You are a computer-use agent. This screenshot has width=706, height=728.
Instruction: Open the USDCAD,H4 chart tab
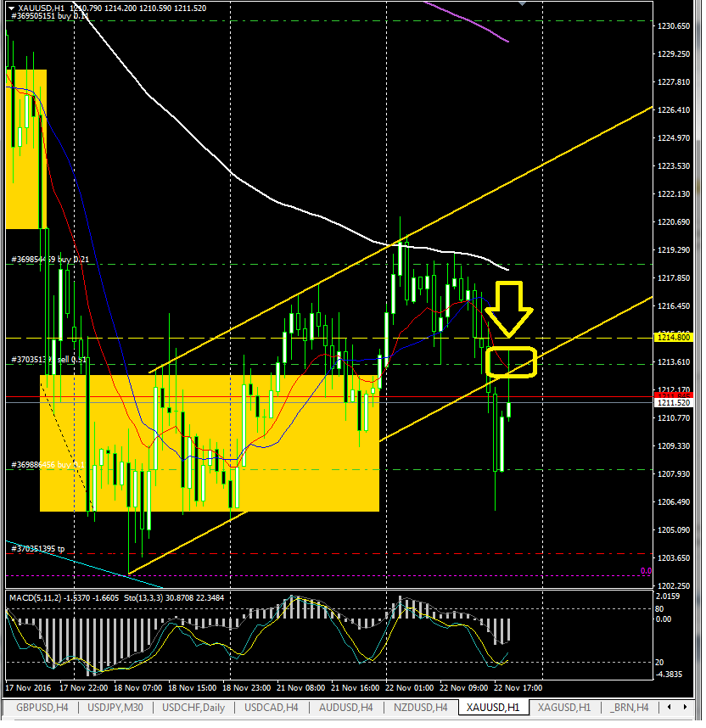point(272,708)
